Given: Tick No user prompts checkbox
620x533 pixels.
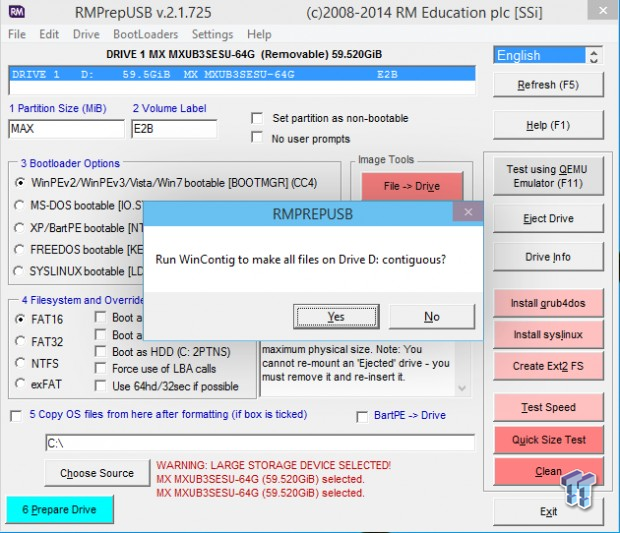Looking at the screenshot, I should 257,137.
